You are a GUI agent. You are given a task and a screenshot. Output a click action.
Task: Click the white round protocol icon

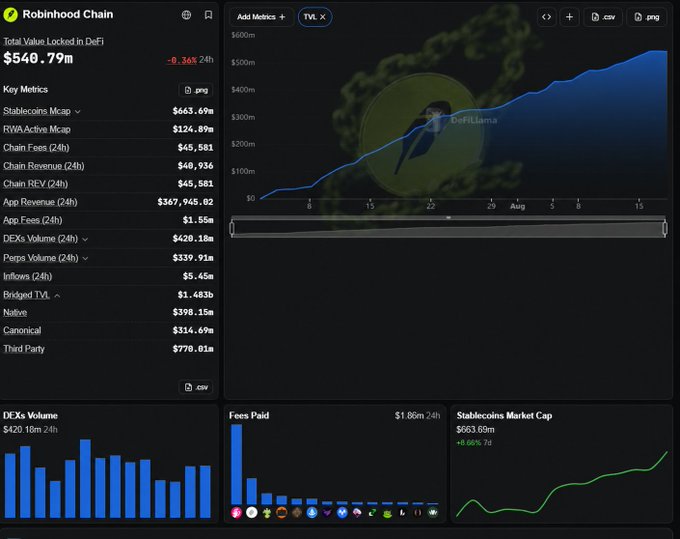252,513
